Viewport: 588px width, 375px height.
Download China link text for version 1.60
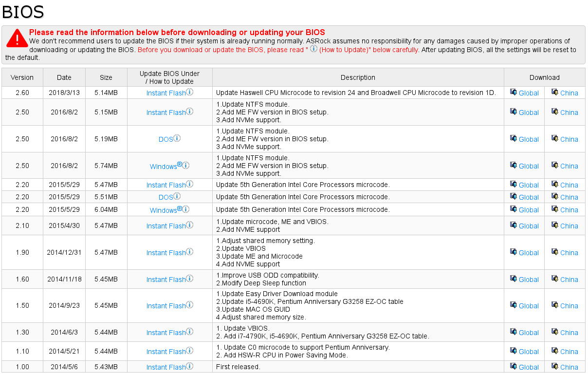(569, 280)
